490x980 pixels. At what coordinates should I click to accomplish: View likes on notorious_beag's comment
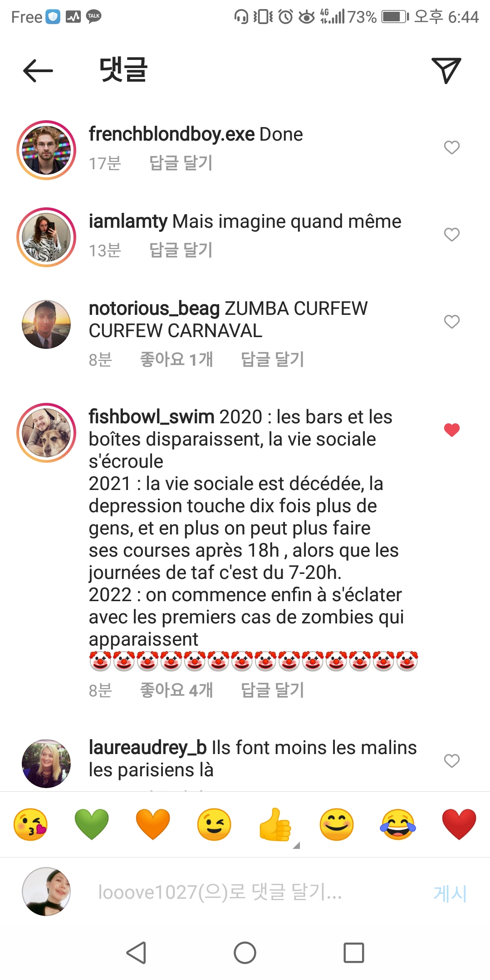(176, 359)
